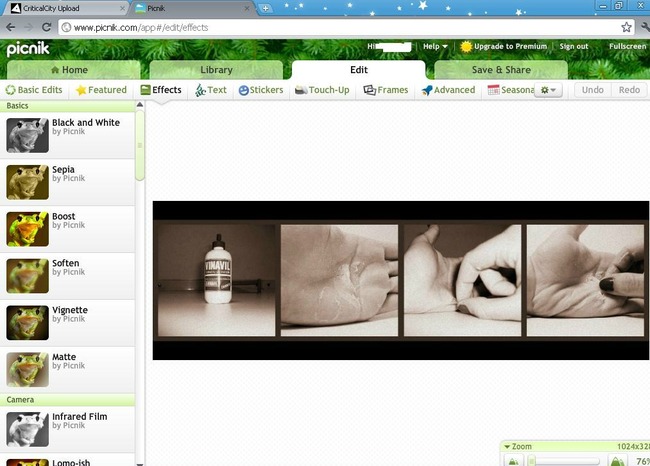Click the Fullscreen link
This screenshot has height=466, width=650.
point(628,46)
